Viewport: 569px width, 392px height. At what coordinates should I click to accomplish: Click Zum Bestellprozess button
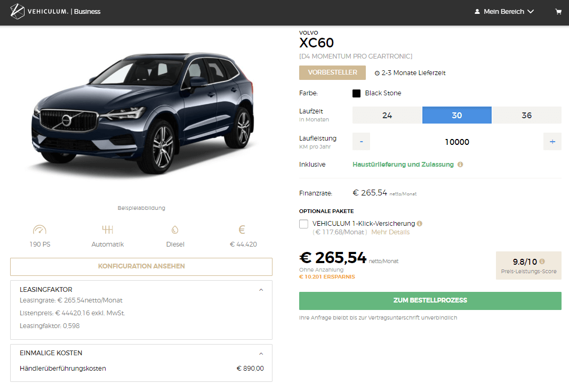click(x=430, y=300)
